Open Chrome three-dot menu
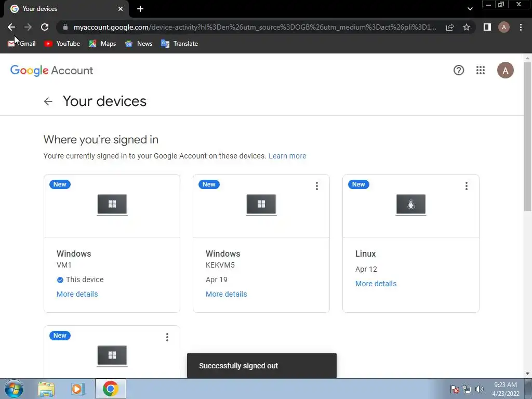Viewport: 532px width, 399px height. pos(521,27)
